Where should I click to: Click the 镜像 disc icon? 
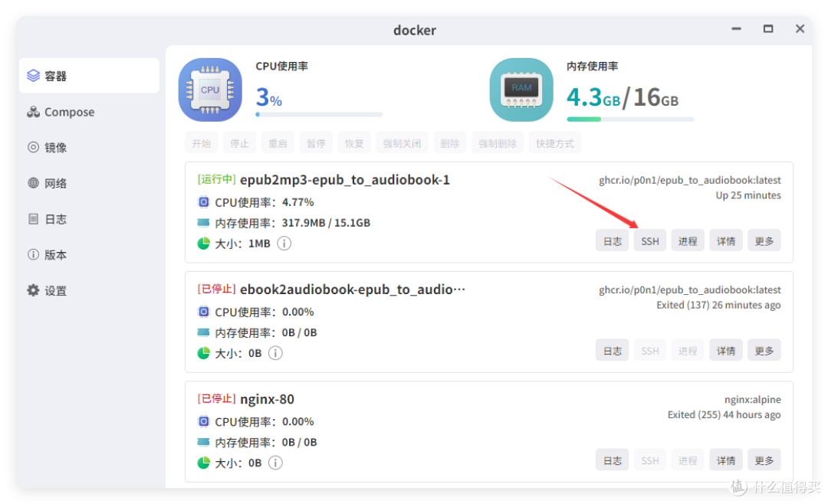(33, 147)
